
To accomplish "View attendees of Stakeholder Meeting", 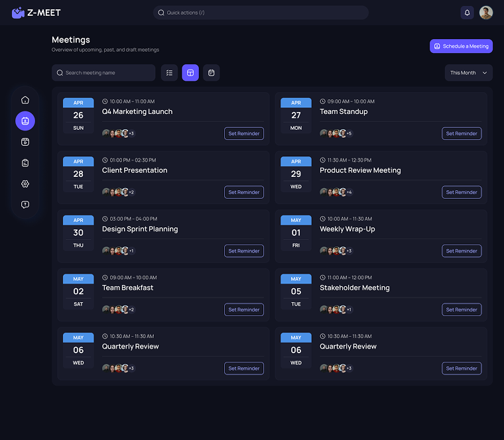I will (336, 309).
